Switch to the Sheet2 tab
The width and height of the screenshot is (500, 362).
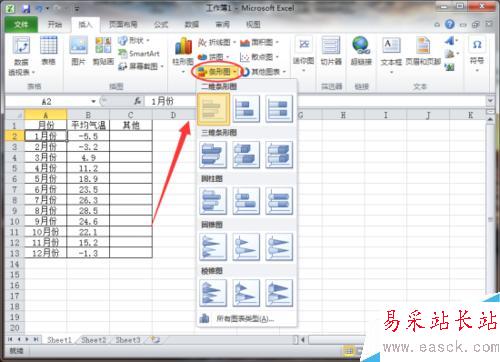tap(93, 340)
